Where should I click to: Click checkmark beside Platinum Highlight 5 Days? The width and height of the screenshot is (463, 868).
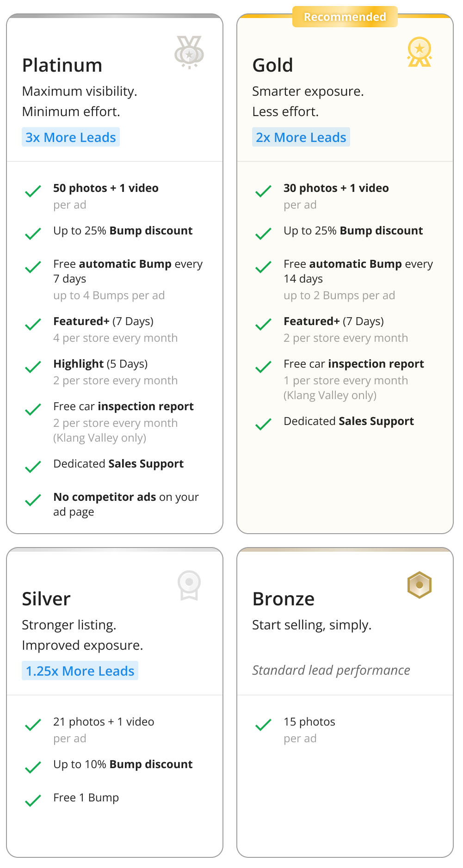click(33, 367)
